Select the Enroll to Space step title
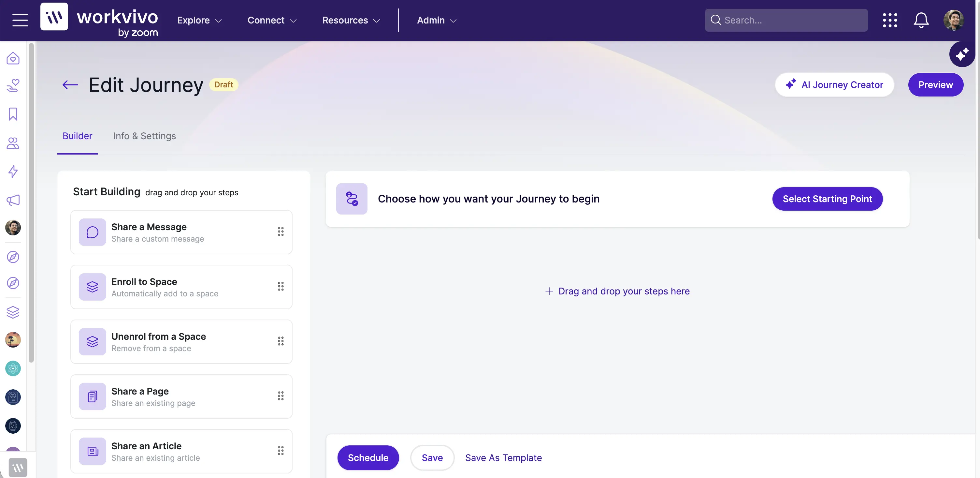This screenshot has height=478, width=980. [144, 282]
